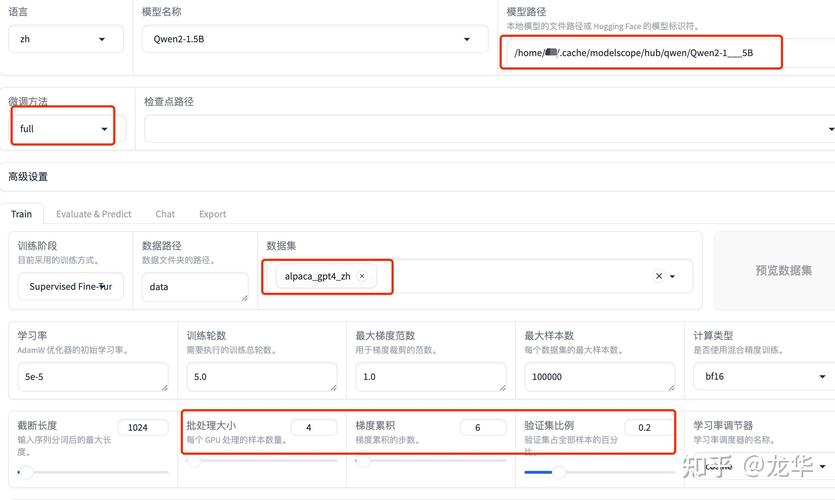Click the alpaca_gpt4_zh dataset tag text
The image size is (835, 500).
[x=317, y=276]
